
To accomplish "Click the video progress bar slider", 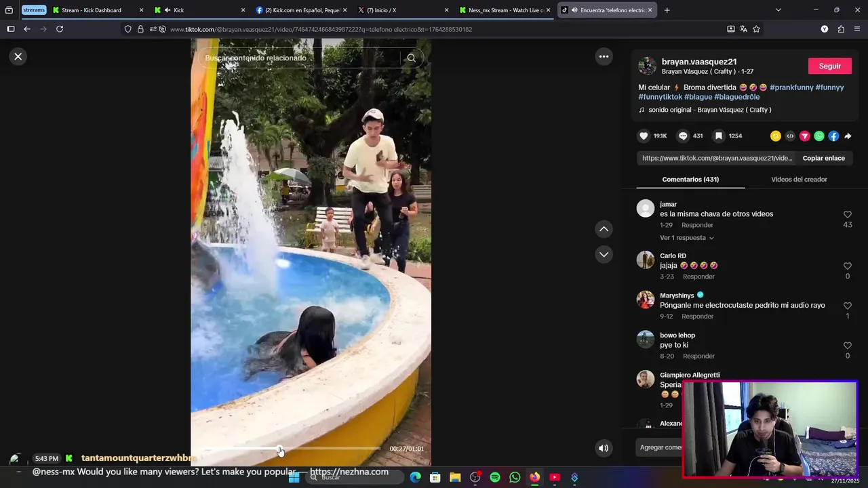I will [292, 449].
